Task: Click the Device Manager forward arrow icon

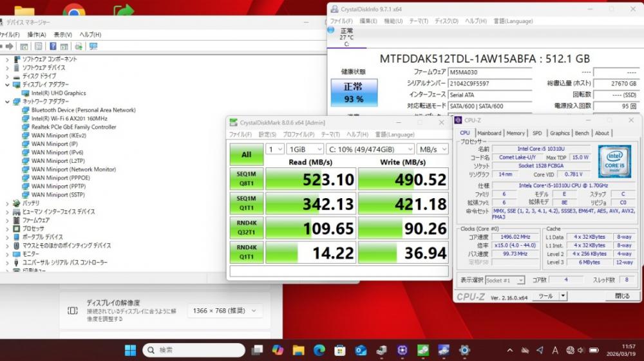Action: (10, 46)
